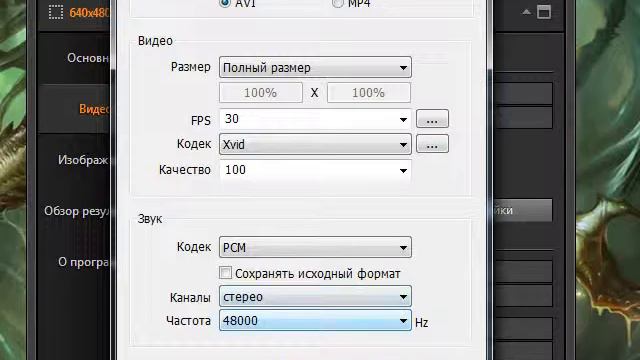Open the video Кодек dropdown showing Xvid
Image resolution: width=640 pixels, height=360 pixels.
point(315,144)
